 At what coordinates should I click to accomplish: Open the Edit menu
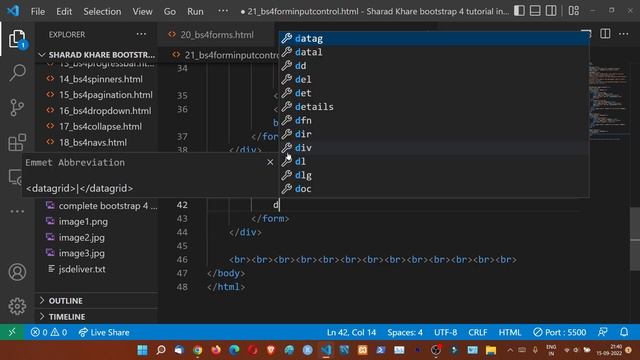tap(64, 11)
